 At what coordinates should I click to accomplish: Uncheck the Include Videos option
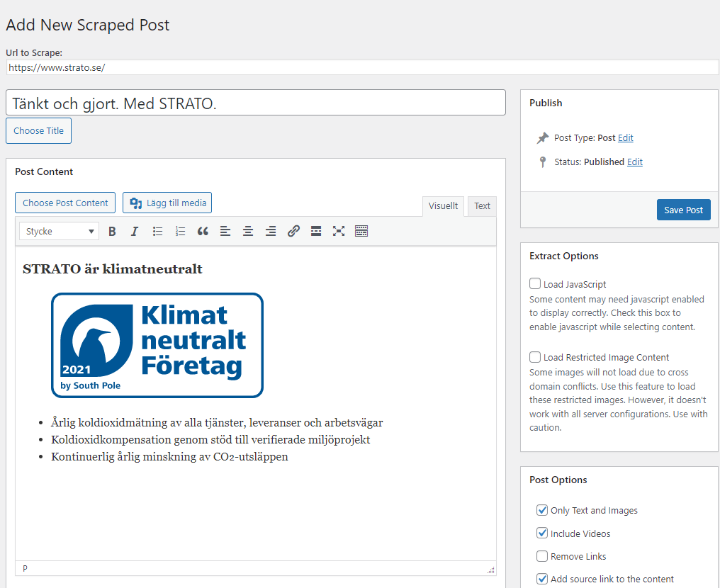pyautogui.click(x=542, y=533)
